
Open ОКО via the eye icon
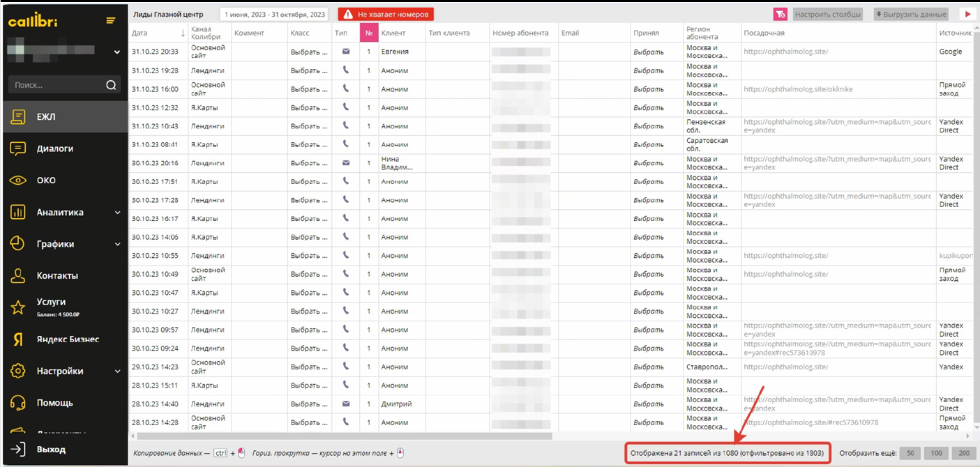click(17, 181)
